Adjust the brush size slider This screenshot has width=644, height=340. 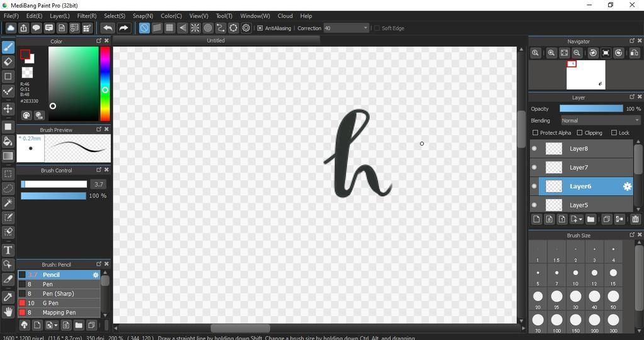click(54, 184)
